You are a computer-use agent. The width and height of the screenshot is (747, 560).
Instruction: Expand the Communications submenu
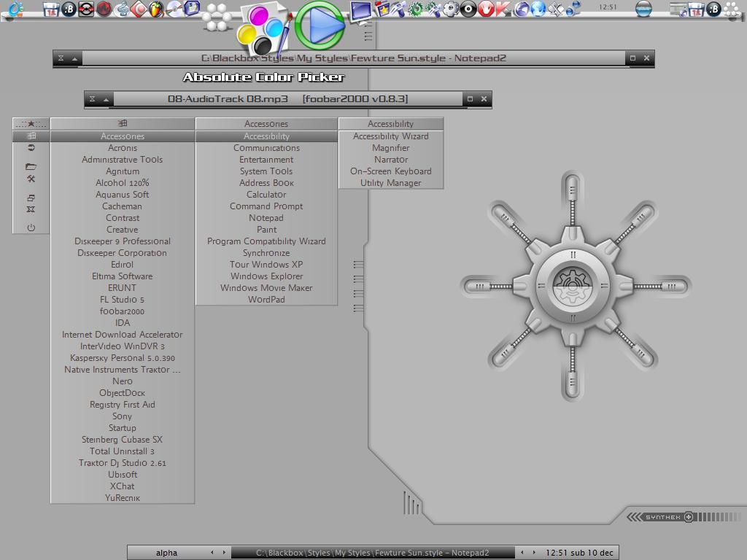pyautogui.click(x=266, y=148)
